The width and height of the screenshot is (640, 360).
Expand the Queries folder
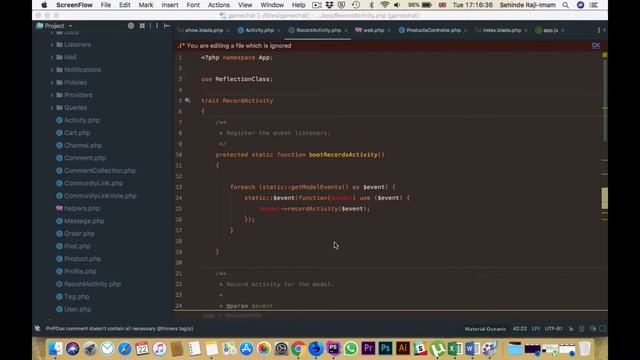[52, 108]
